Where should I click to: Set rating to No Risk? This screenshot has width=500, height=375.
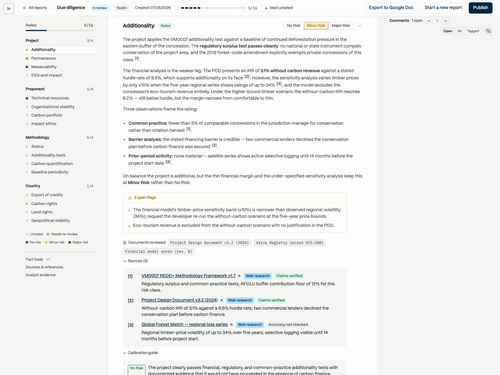[x=293, y=26]
